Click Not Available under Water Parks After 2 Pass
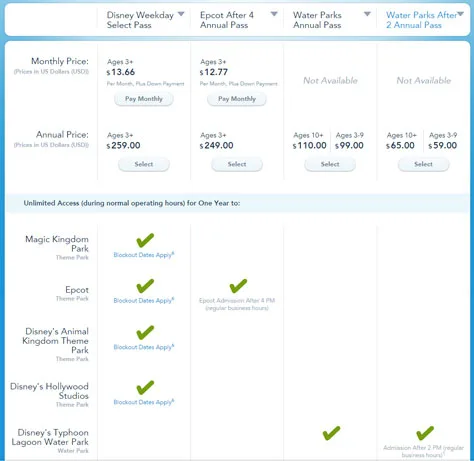The image size is (474, 461). click(424, 81)
